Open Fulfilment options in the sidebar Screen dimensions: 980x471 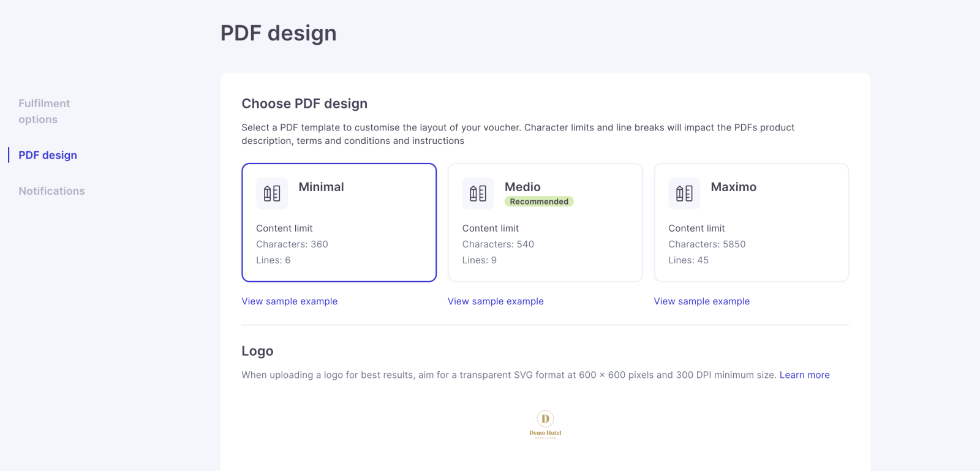(x=44, y=111)
